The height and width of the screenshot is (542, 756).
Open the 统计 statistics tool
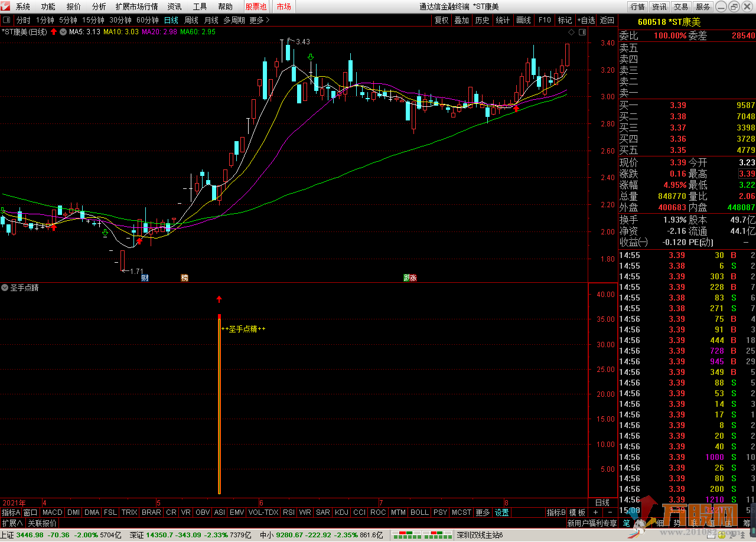[503, 20]
